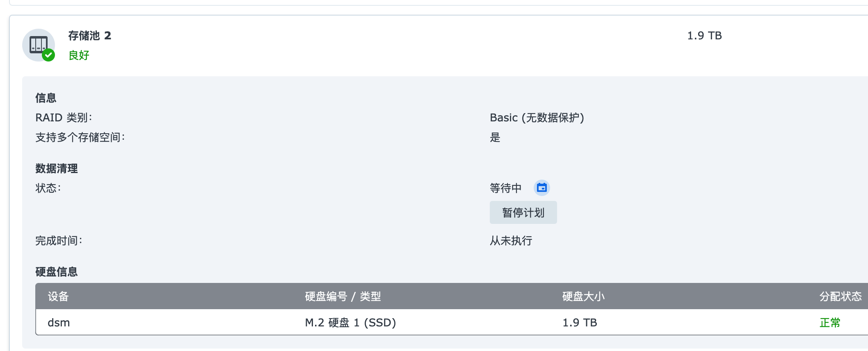
Task: Click the 分配状态 column header
Action: point(840,296)
